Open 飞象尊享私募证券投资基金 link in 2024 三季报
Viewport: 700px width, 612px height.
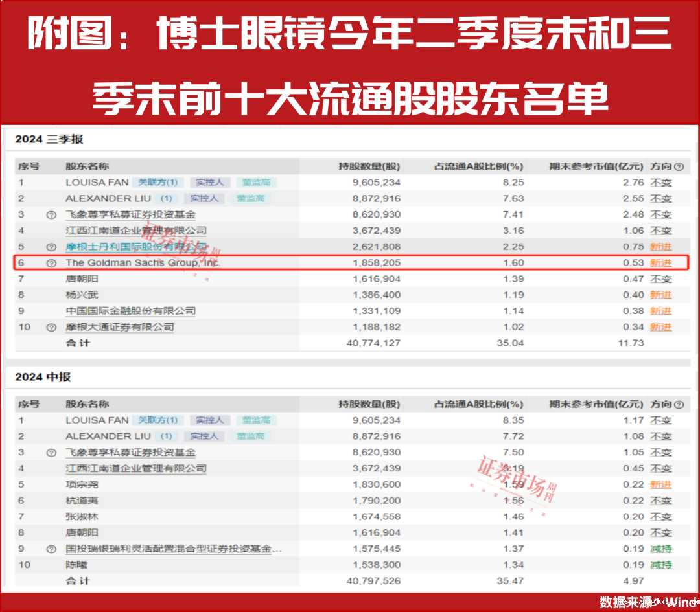[x=131, y=214]
